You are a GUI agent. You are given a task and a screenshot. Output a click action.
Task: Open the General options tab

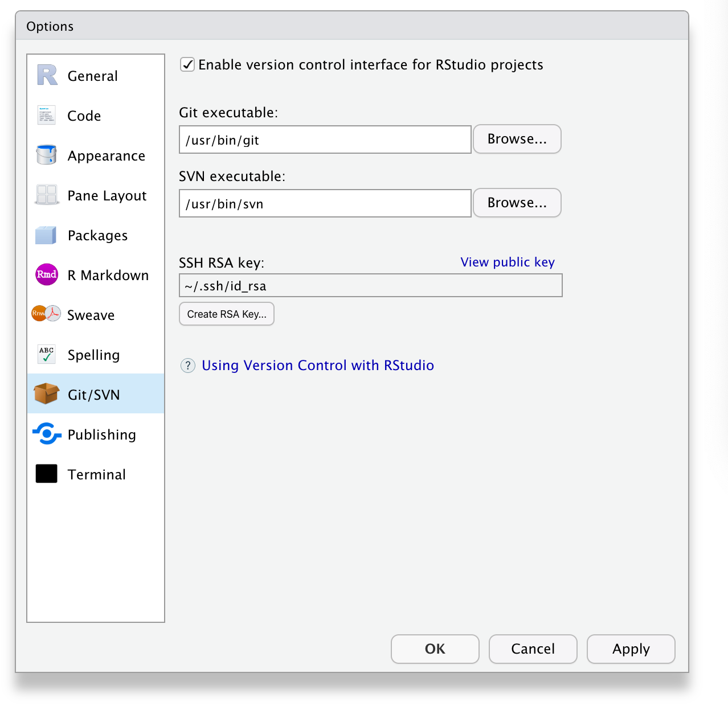point(96,75)
